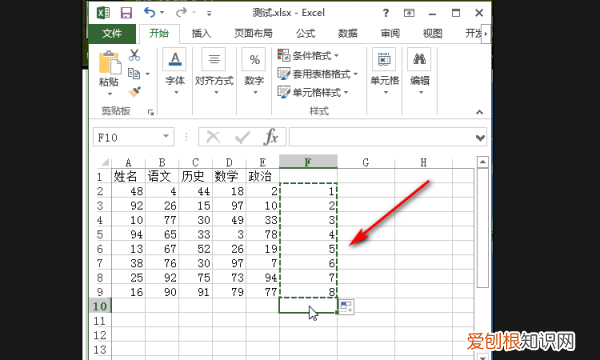This screenshot has width=600, height=360.
Task: Undo the last action
Action: tap(150, 13)
